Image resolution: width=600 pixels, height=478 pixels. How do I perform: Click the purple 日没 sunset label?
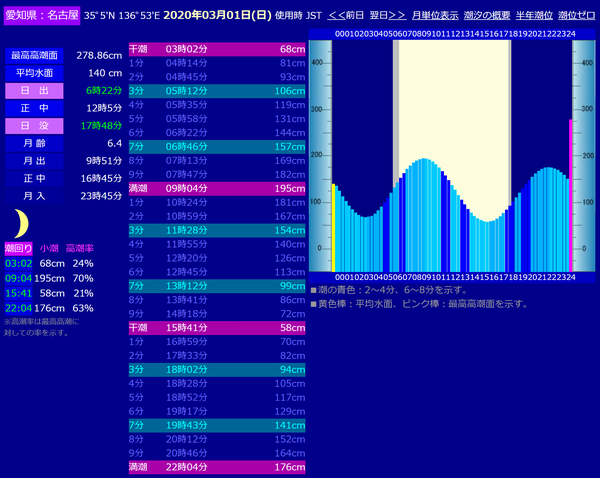[34, 127]
